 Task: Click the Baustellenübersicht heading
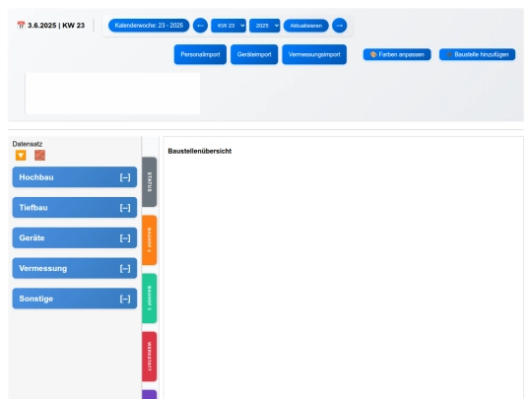[x=199, y=152]
